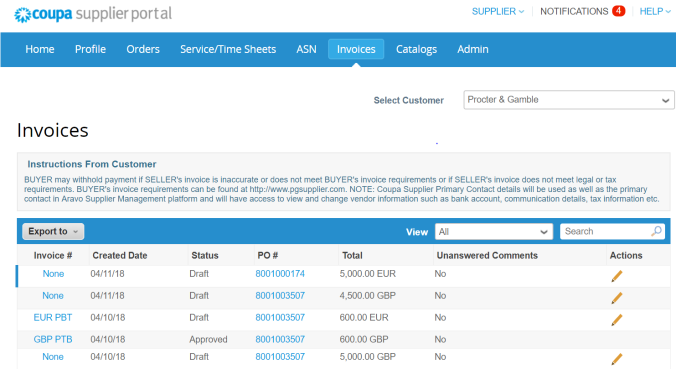676x369 pixels.
Task: Open the Catalogs tab
Action: [416, 49]
